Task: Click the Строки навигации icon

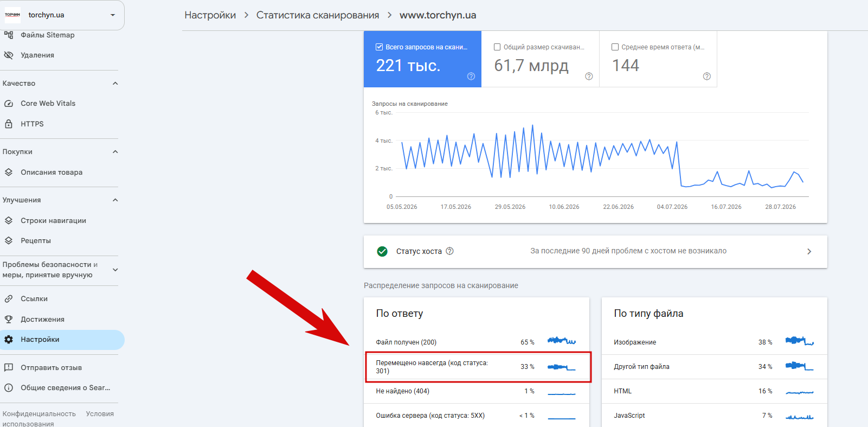Action: pos(9,220)
